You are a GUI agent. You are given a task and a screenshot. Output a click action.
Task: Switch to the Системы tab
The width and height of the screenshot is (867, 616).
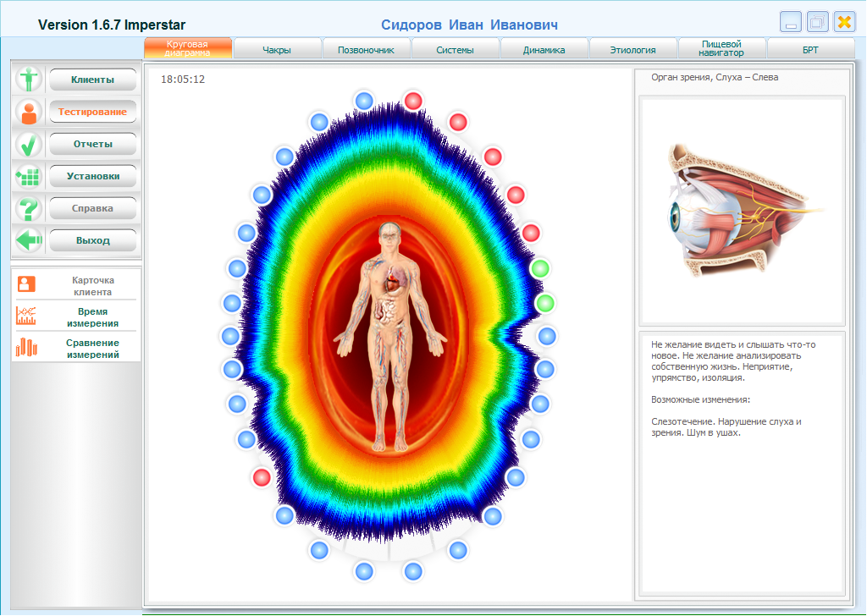[x=455, y=50]
